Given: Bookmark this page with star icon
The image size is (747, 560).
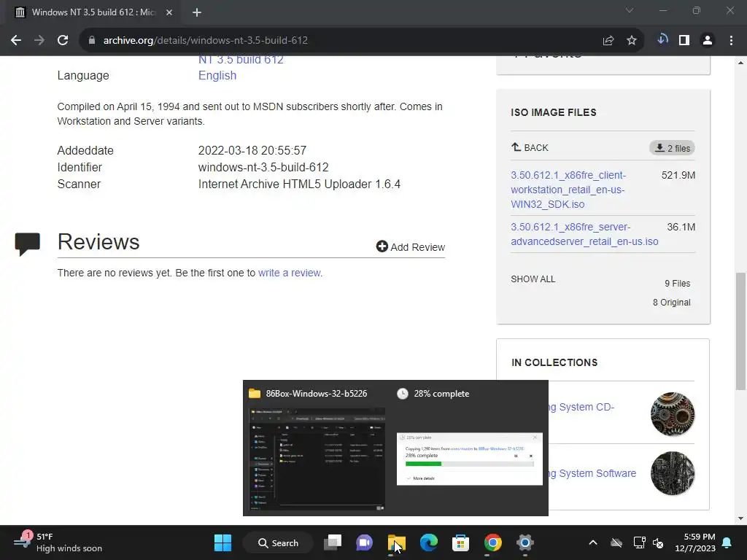Looking at the screenshot, I should pos(632,41).
